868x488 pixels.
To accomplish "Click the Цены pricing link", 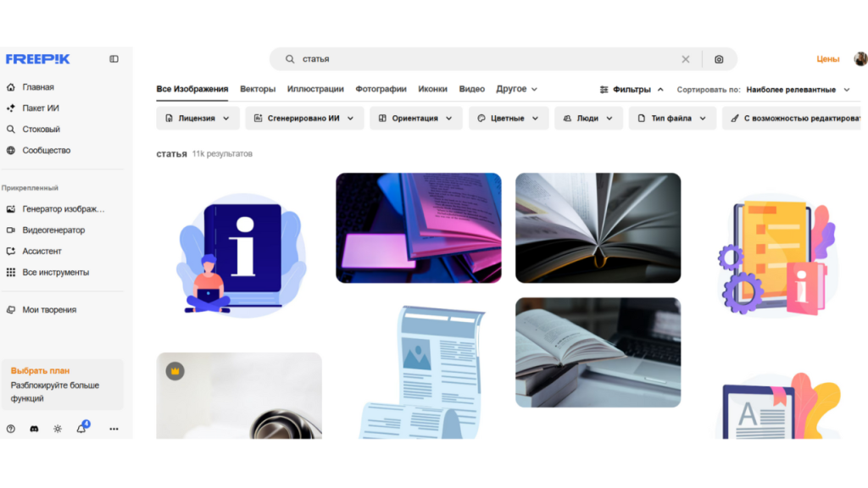I will 827,59.
